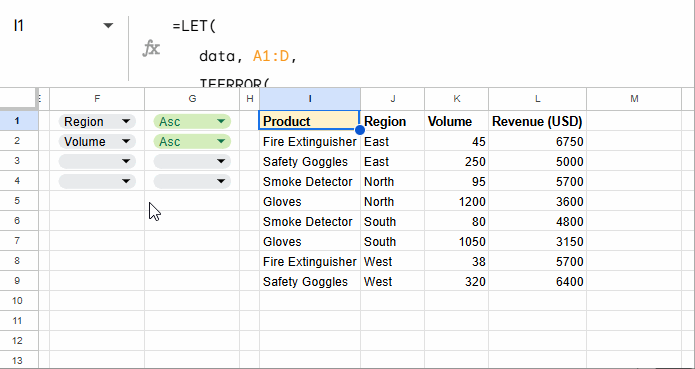The height and width of the screenshot is (369, 695).
Task: Click the Region header cell in column J
Action: coord(392,121)
